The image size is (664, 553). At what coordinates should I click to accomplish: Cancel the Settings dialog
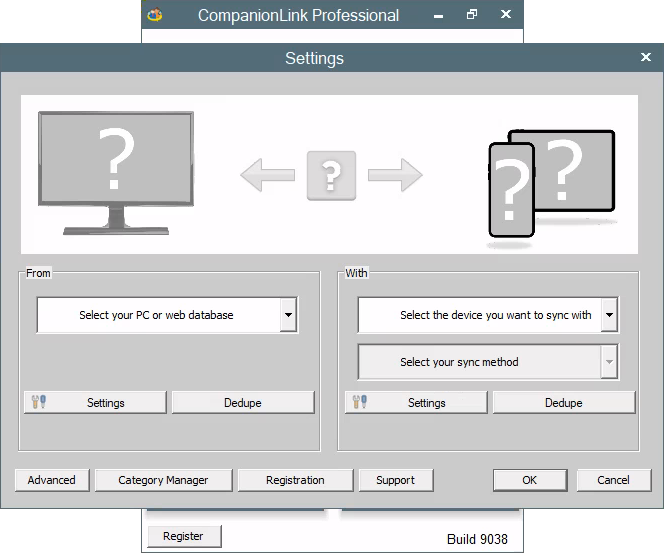click(x=614, y=480)
